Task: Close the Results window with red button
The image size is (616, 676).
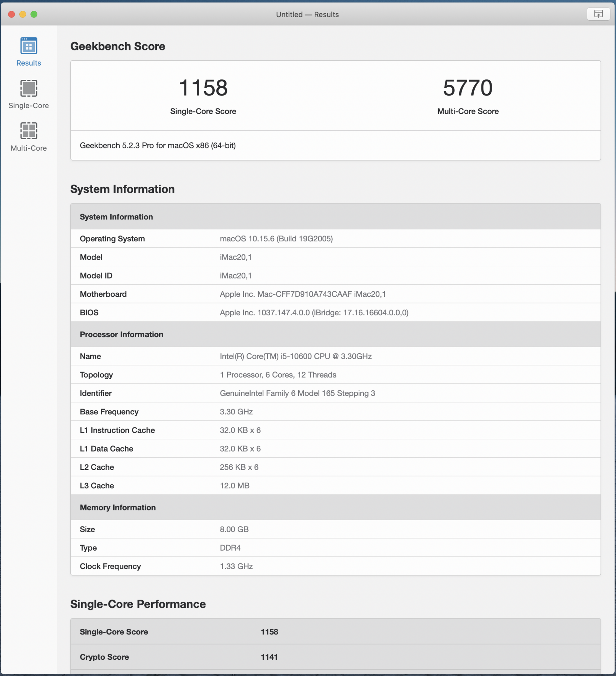Action: (11, 14)
